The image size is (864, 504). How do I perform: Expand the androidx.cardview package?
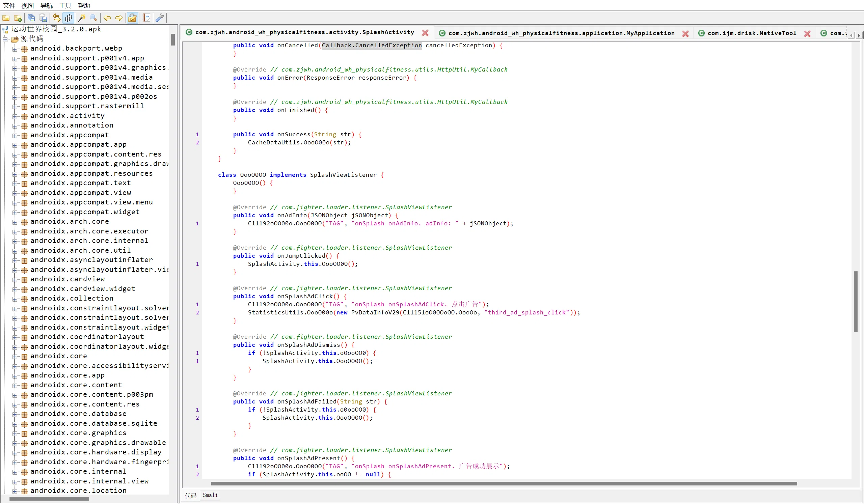tap(15, 280)
